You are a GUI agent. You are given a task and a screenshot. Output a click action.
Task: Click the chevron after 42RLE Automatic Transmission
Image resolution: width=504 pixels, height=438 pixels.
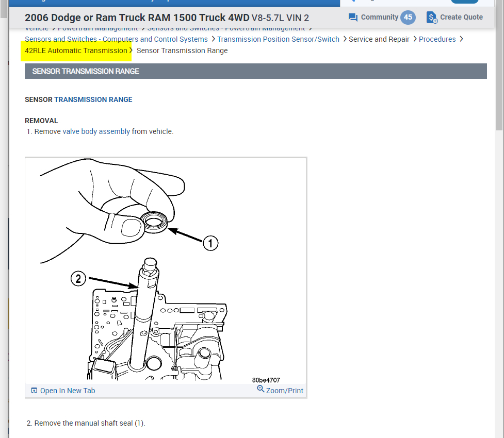[131, 50]
